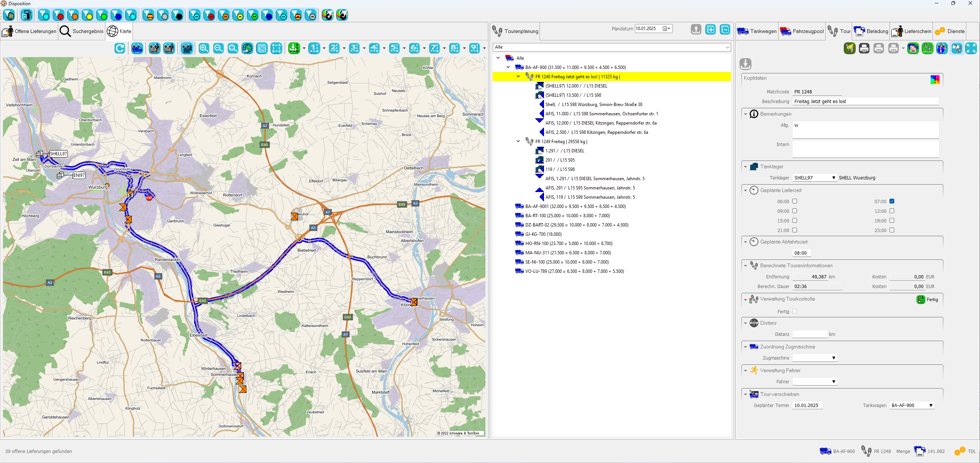Click the blue color filter icon

click(x=117, y=15)
